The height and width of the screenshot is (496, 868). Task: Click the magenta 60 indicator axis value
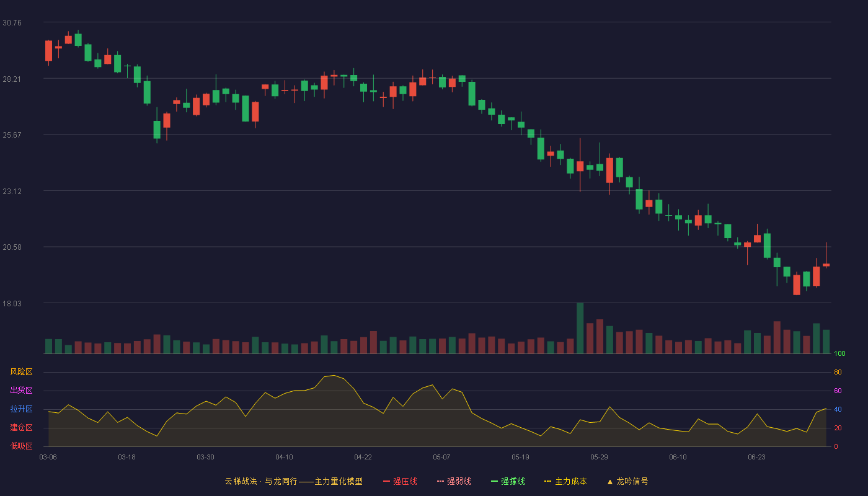point(838,391)
